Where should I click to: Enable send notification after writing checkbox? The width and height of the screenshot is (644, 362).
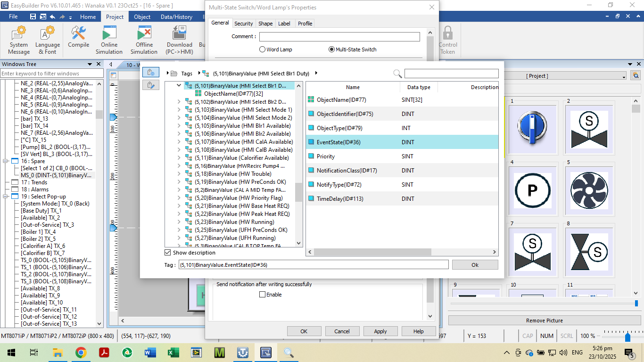pos(263,295)
